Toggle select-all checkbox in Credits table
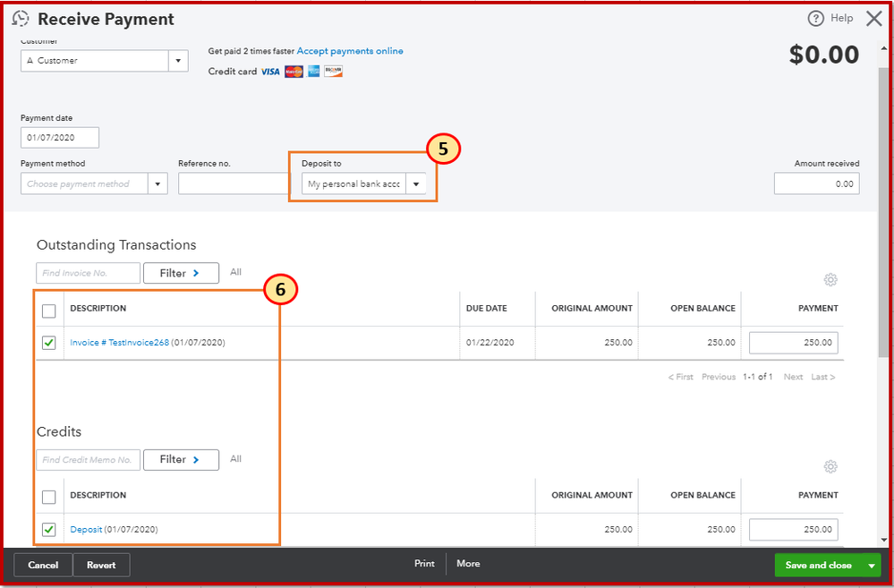The height and width of the screenshot is (588, 894). [x=49, y=497]
